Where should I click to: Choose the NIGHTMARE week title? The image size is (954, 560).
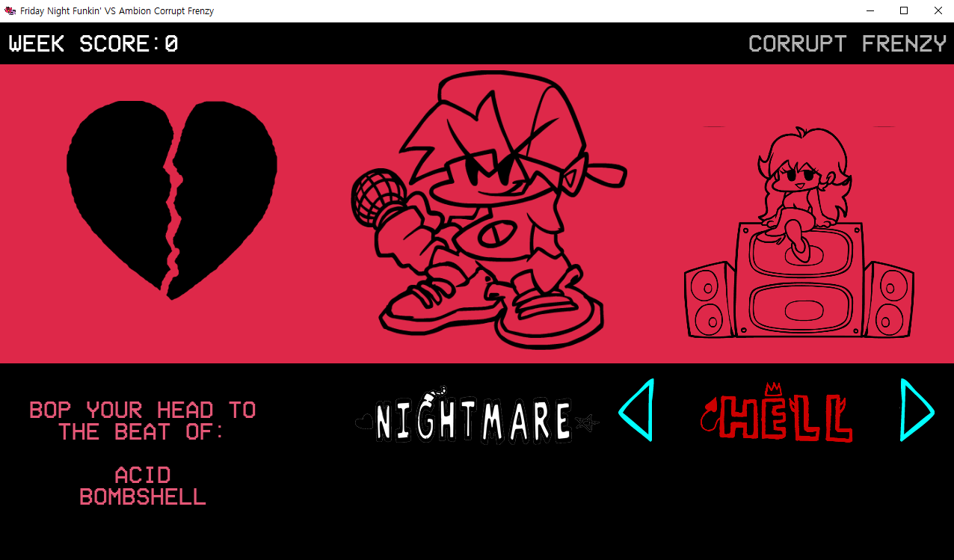477,416
